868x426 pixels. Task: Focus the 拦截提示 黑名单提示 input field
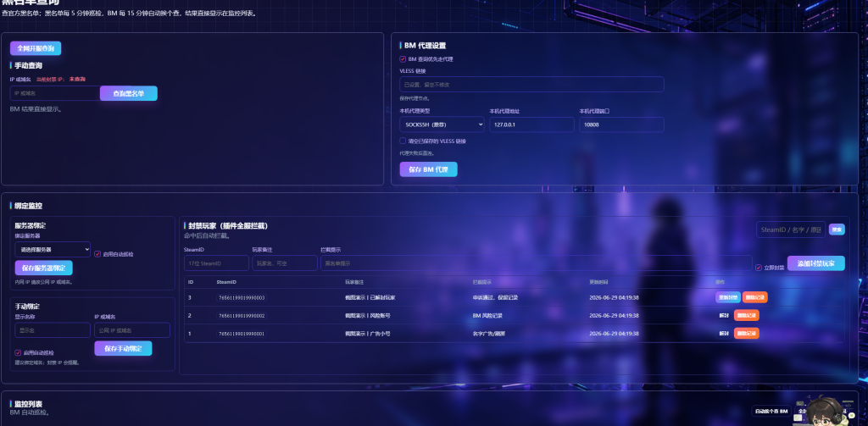(x=536, y=263)
